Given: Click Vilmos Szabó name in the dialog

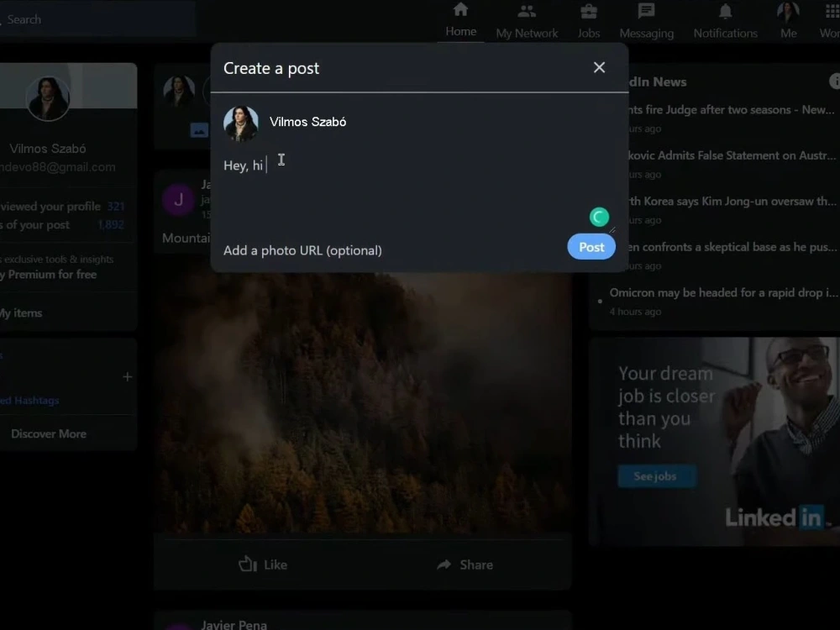Looking at the screenshot, I should coord(307,122).
